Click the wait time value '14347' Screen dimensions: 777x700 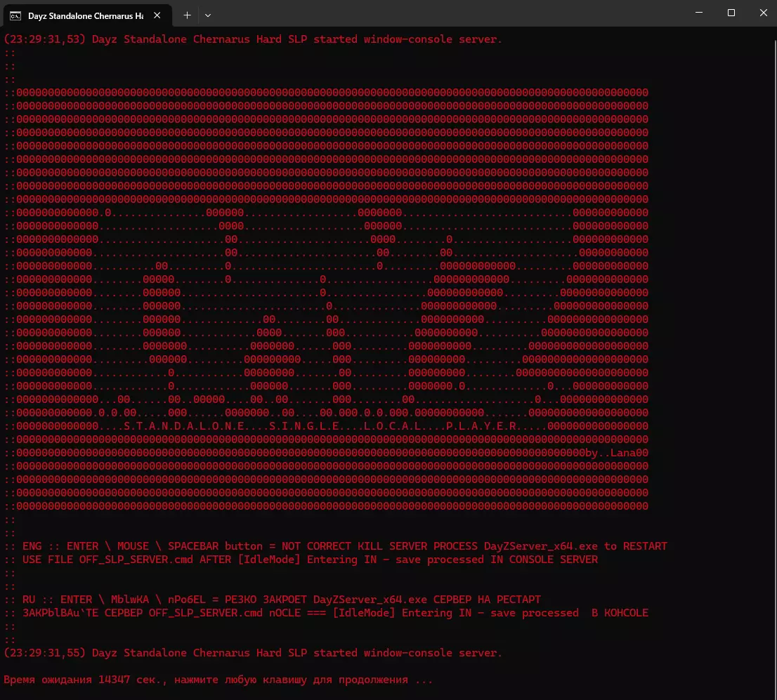coord(114,680)
